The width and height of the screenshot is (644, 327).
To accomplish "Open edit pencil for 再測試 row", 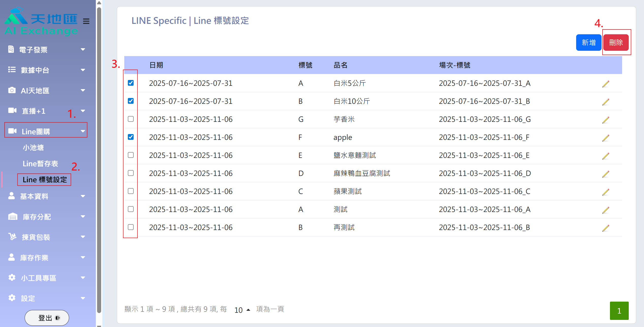I will click(606, 228).
